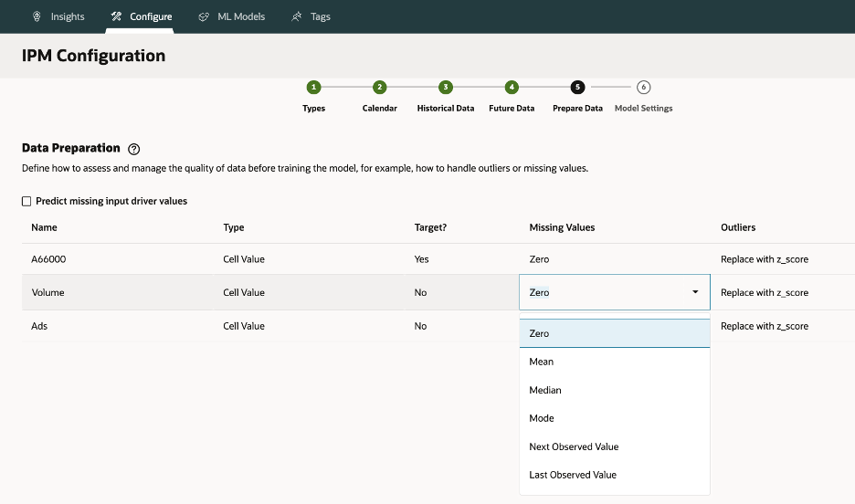855x504 pixels.
Task: Go to step 1 Types circle
Action: pos(313,88)
